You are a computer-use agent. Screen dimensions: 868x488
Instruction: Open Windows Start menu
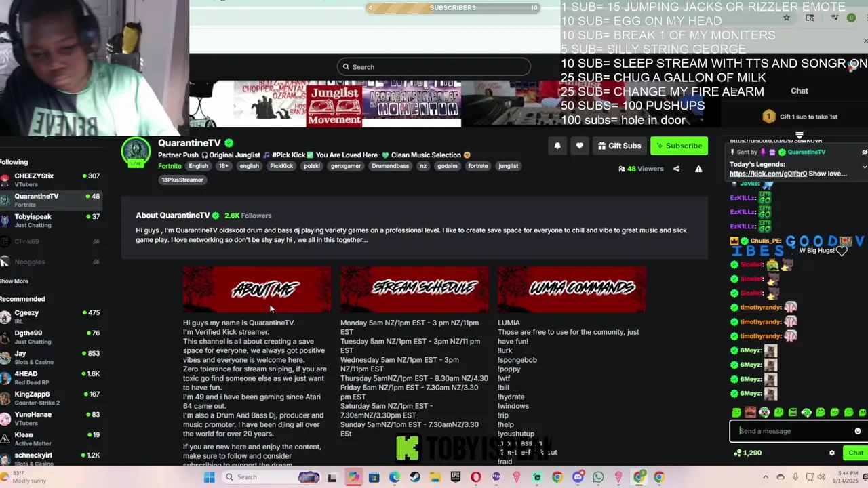point(209,477)
